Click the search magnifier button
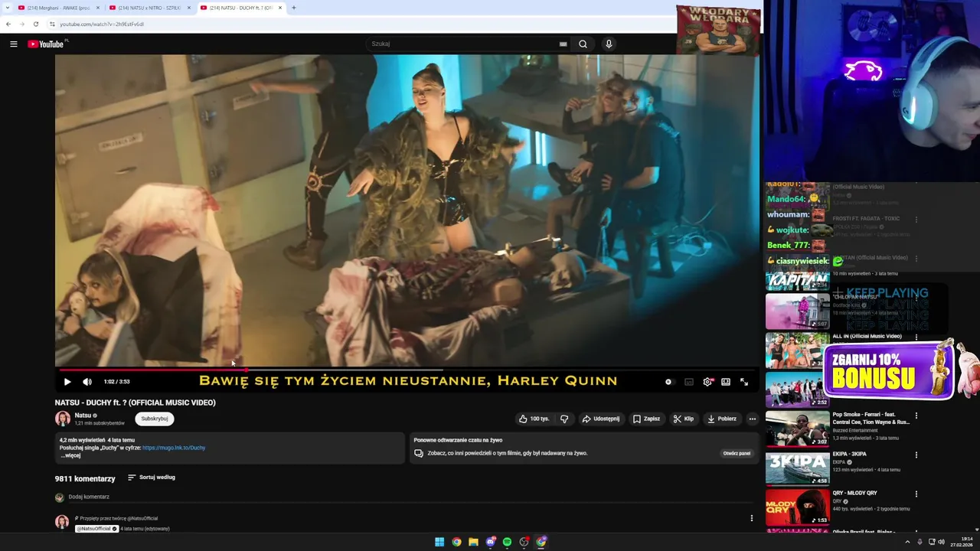The height and width of the screenshot is (551, 980). (583, 44)
